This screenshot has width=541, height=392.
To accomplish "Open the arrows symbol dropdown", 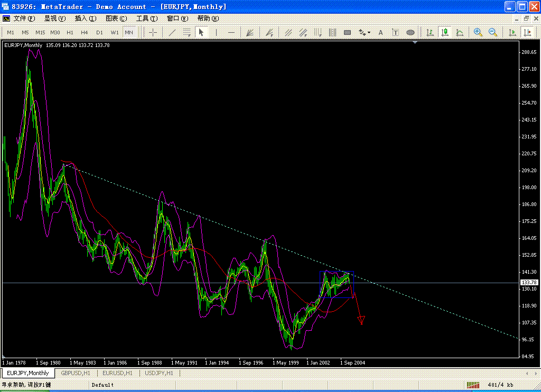I will (364, 32).
